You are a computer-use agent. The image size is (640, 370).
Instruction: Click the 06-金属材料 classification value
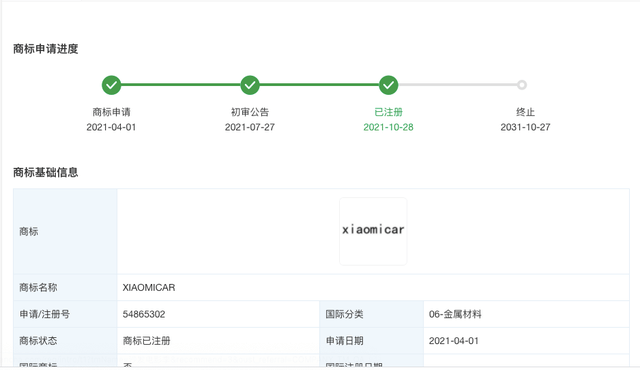(x=455, y=314)
